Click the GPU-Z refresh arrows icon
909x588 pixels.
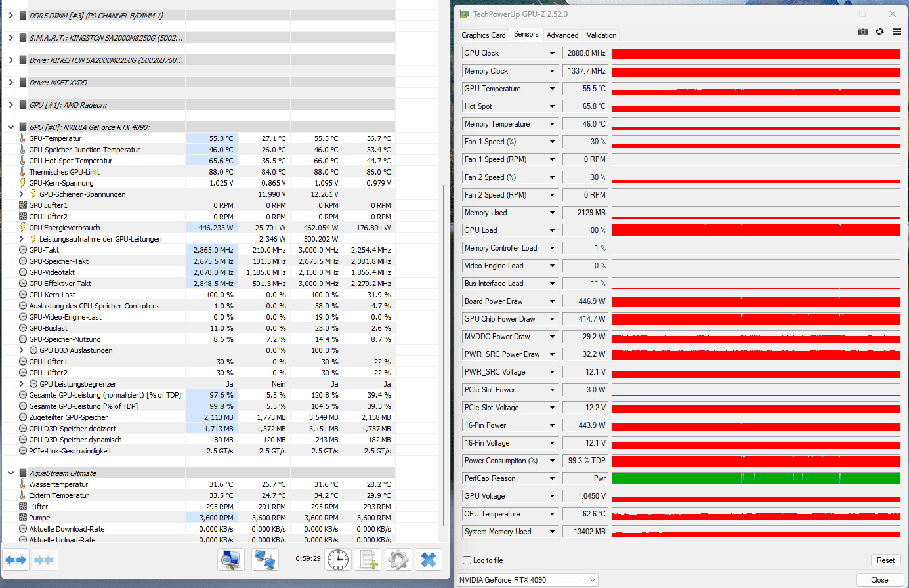879,31
